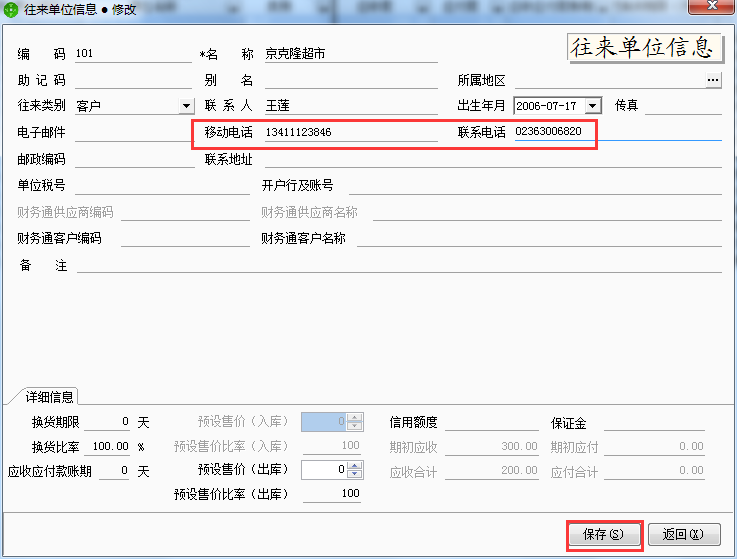Click the 联系人 field showing 王莲
The width and height of the screenshot is (737, 559).
[x=350, y=106]
